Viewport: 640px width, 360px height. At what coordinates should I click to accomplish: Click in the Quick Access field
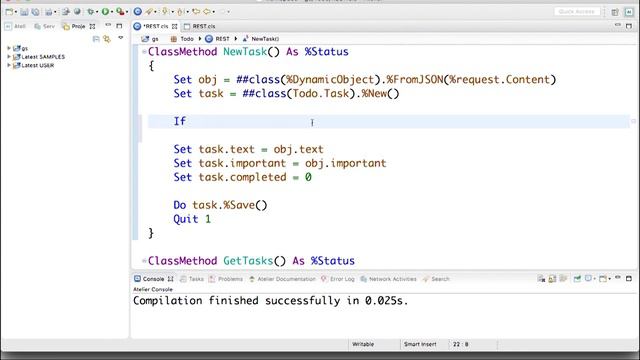577,11
